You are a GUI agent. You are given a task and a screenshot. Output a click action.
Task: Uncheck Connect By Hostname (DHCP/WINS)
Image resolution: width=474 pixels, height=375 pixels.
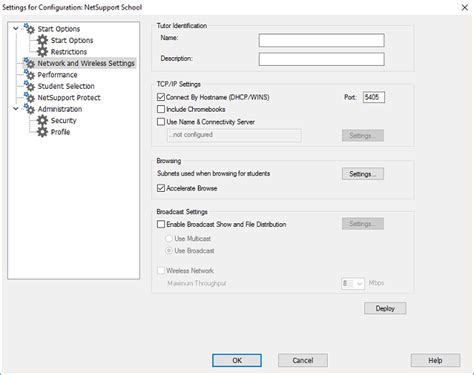tap(161, 97)
